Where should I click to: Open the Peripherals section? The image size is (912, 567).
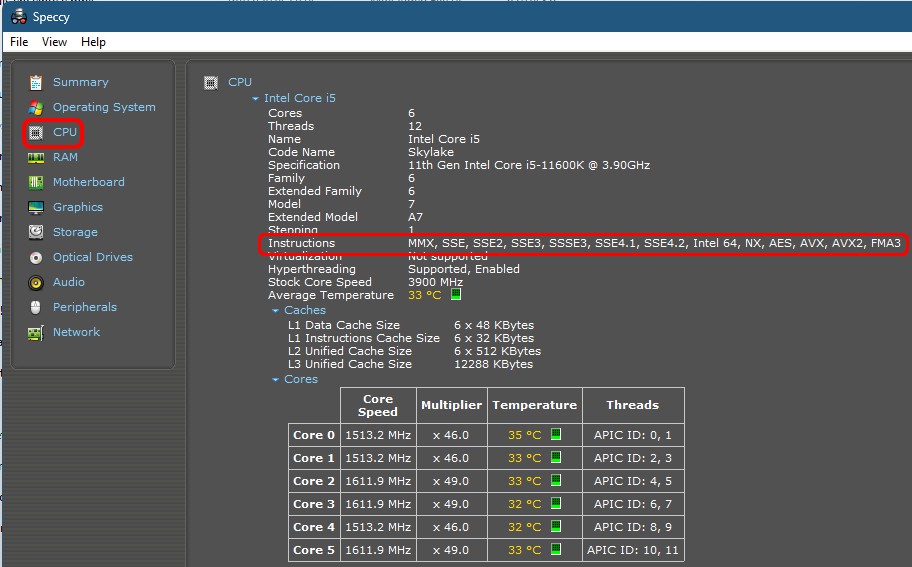(85, 308)
